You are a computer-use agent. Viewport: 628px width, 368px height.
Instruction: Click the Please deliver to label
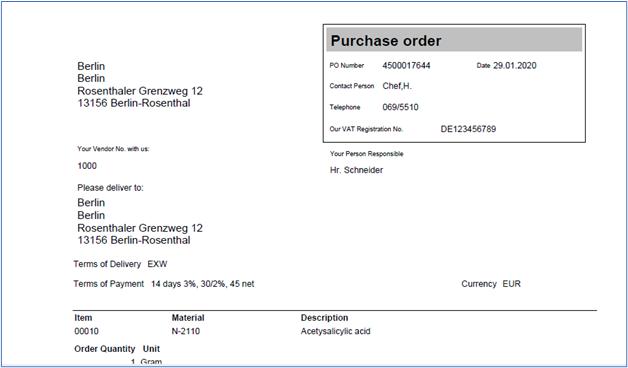(x=110, y=188)
